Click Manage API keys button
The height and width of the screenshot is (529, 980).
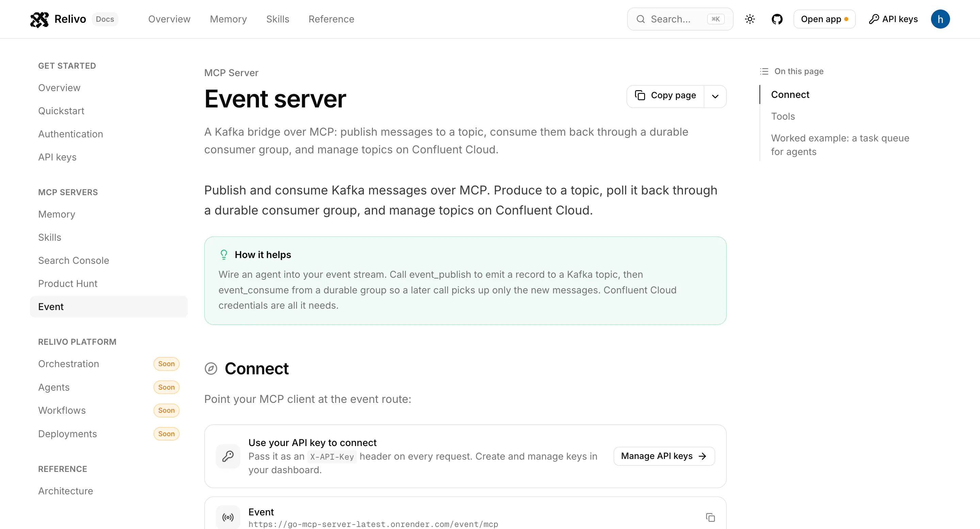coord(664,456)
